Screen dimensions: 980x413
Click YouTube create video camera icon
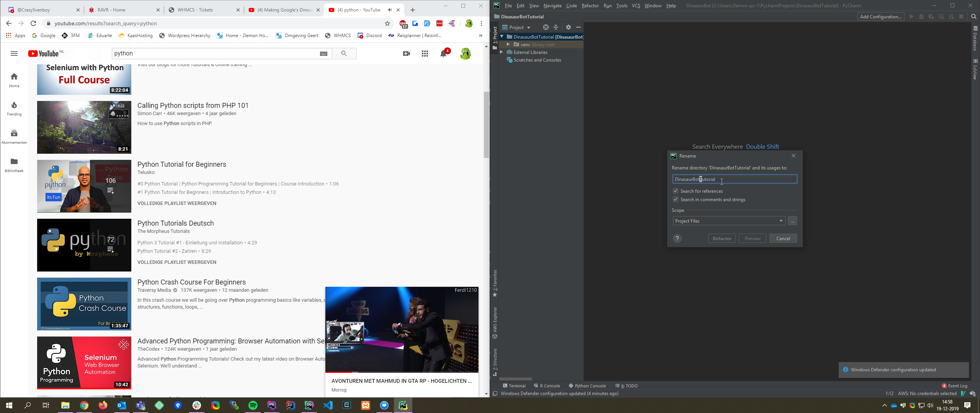coord(407,54)
